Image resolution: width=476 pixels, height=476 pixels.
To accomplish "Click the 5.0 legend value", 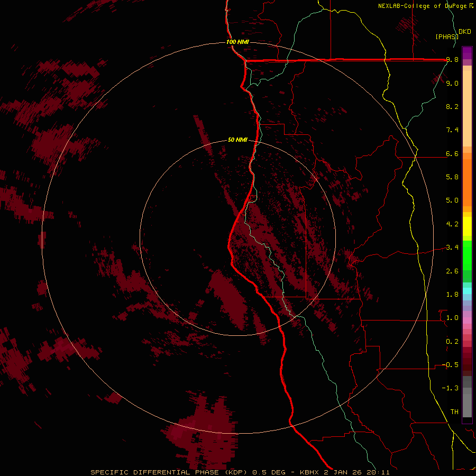I will 452,200.
